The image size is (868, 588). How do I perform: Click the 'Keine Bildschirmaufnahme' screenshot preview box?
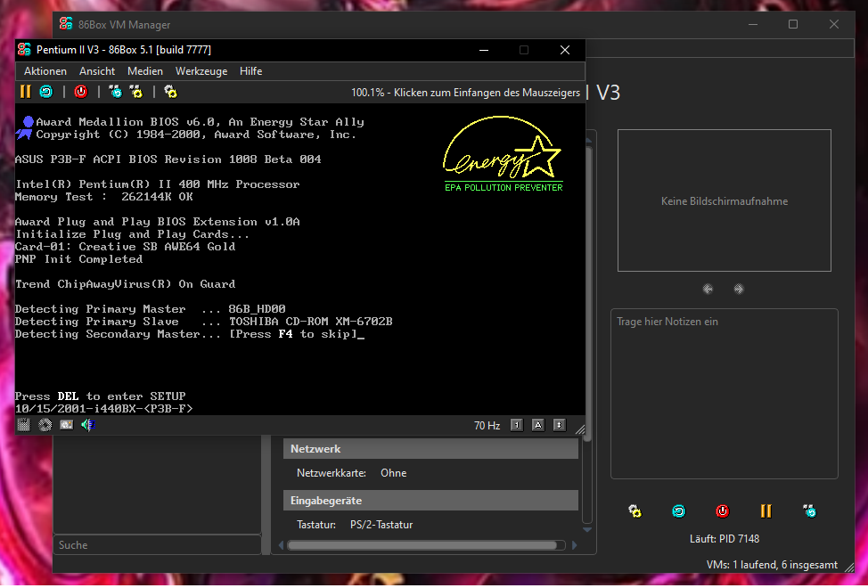click(x=724, y=200)
